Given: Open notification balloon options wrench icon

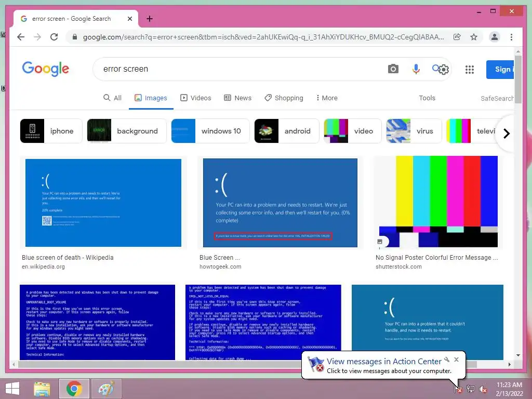Looking at the screenshot, I should pos(447,360).
